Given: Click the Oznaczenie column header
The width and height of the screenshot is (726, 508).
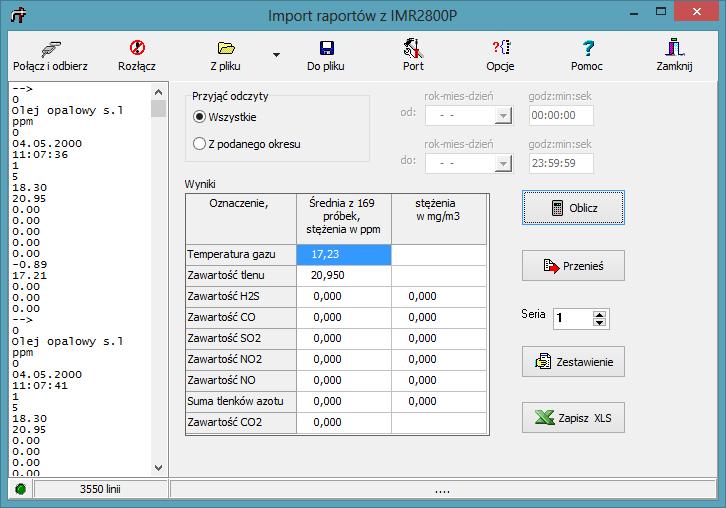Looking at the screenshot, I should point(241,219).
